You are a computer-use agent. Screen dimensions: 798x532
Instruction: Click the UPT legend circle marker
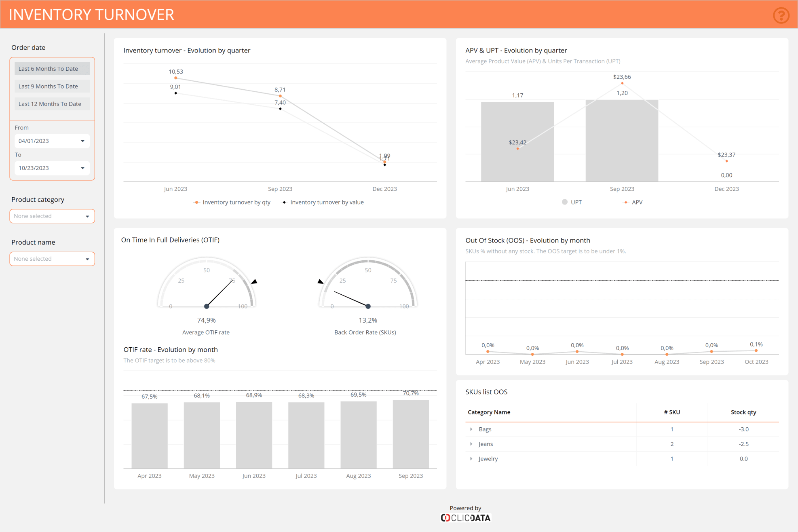(565, 202)
